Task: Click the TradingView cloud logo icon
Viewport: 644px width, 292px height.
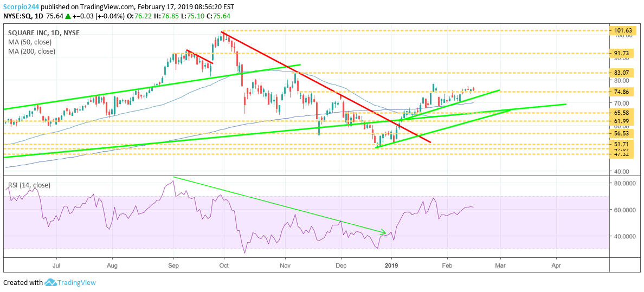Action: (x=51, y=282)
